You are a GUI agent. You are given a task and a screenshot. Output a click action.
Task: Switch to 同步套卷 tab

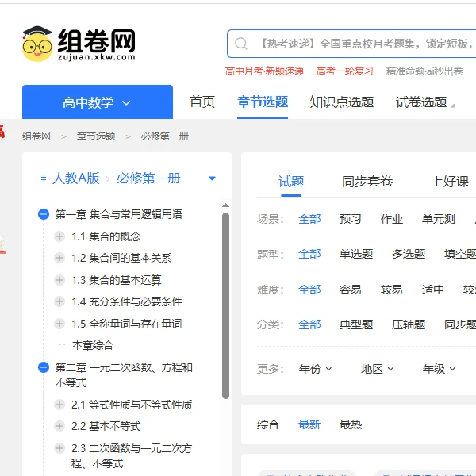point(367,182)
